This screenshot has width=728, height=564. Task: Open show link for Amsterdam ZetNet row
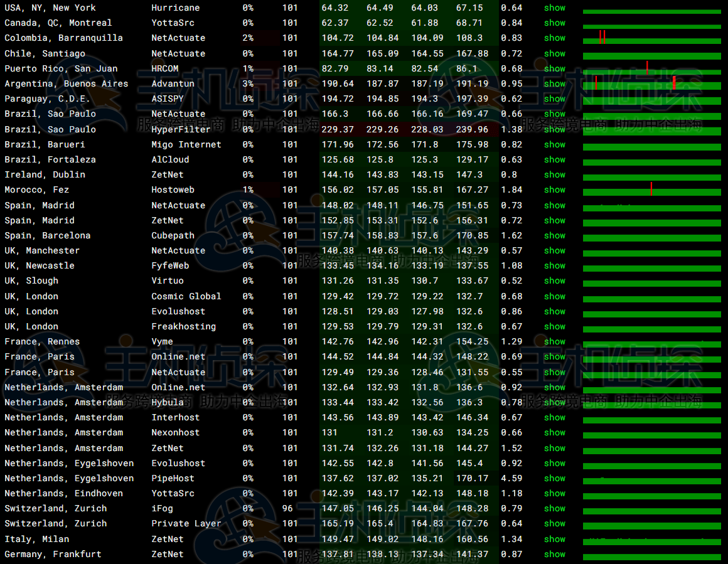tap(554, 448)
